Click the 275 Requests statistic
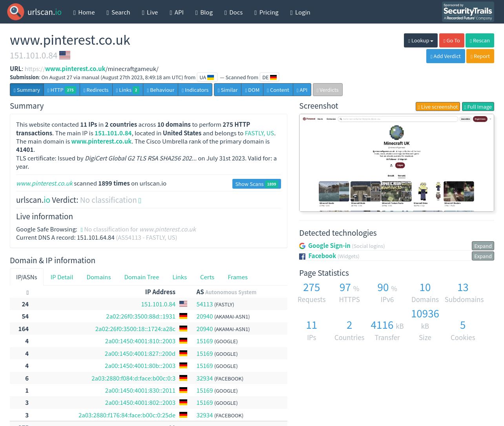The height and width of the screenshot is (426, 504). coord(312,293)
